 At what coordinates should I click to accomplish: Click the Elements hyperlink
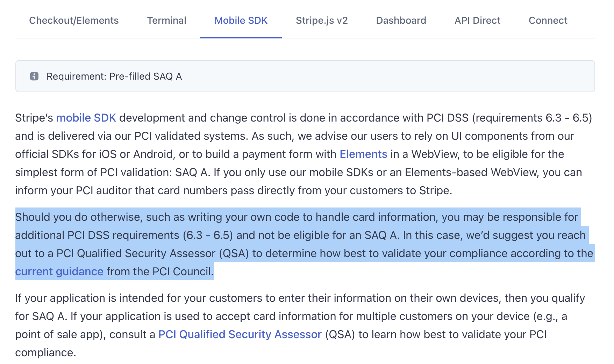(x=363, y=154)
